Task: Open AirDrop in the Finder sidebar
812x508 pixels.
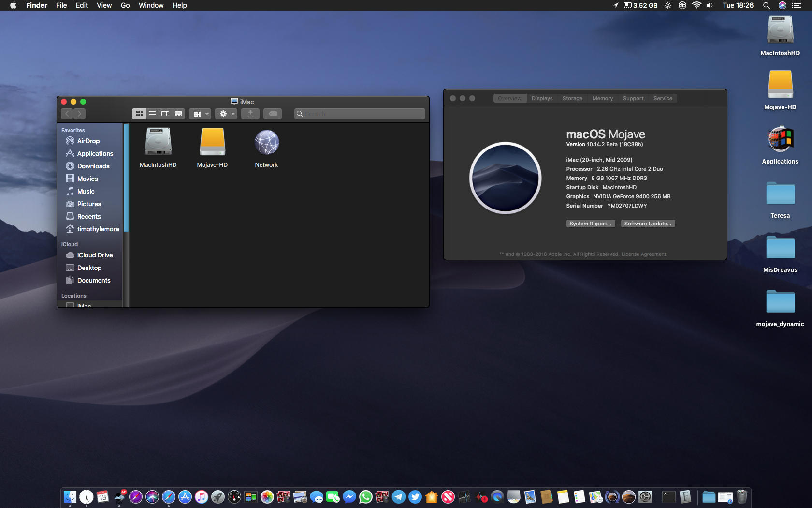Action: 88,141
